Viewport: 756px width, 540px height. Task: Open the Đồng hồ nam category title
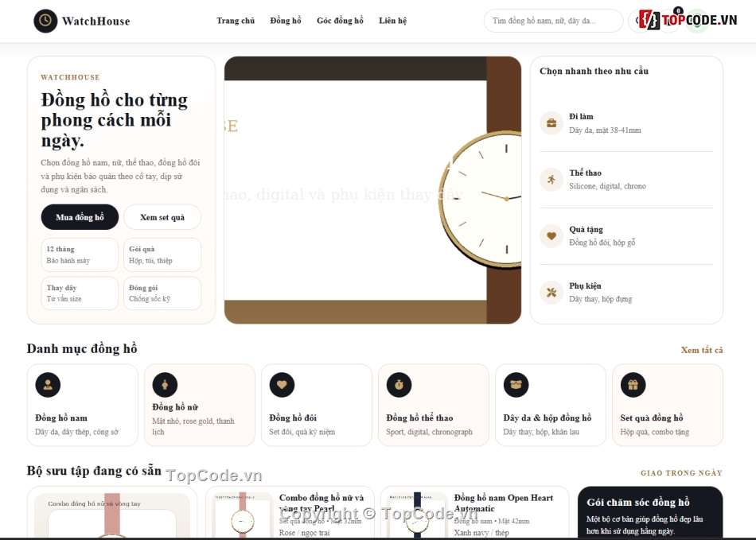pyautogui.click(x=61, y=418)
